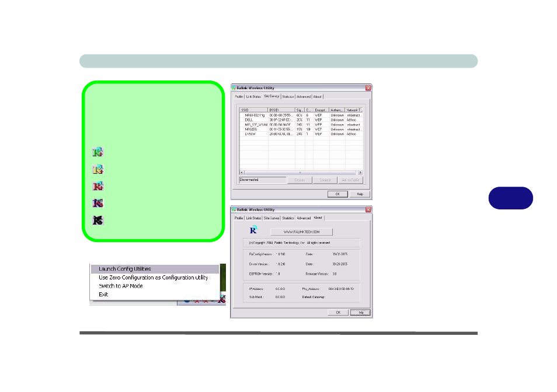557x392 pixels.
Task: Select the fourth network in the SSID list
Action: [x=301, y=129]
